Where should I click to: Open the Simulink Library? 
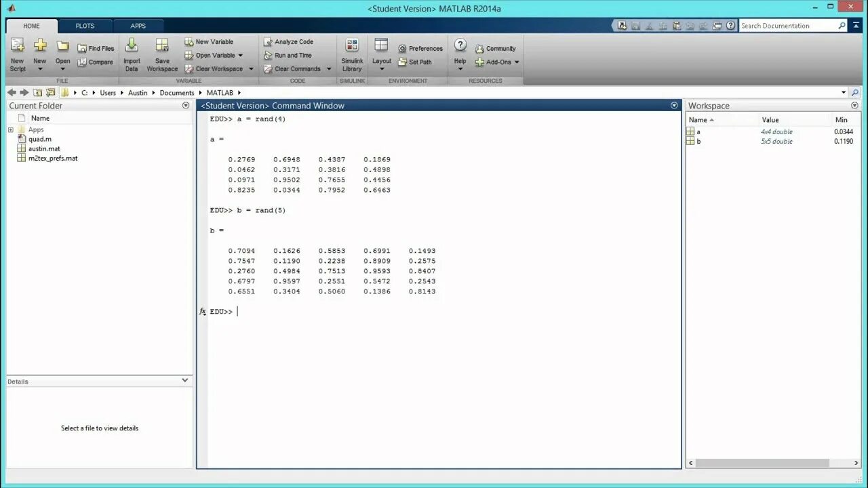tap(352, 55)
